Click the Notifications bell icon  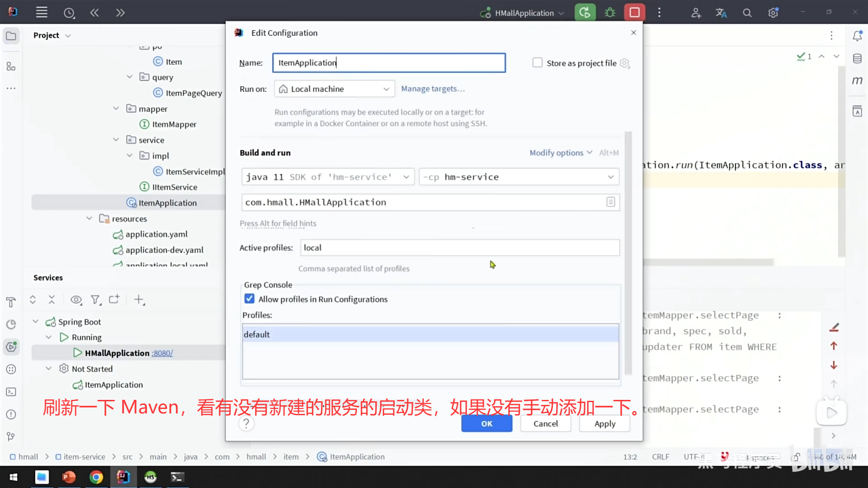(x=857, y=36)
